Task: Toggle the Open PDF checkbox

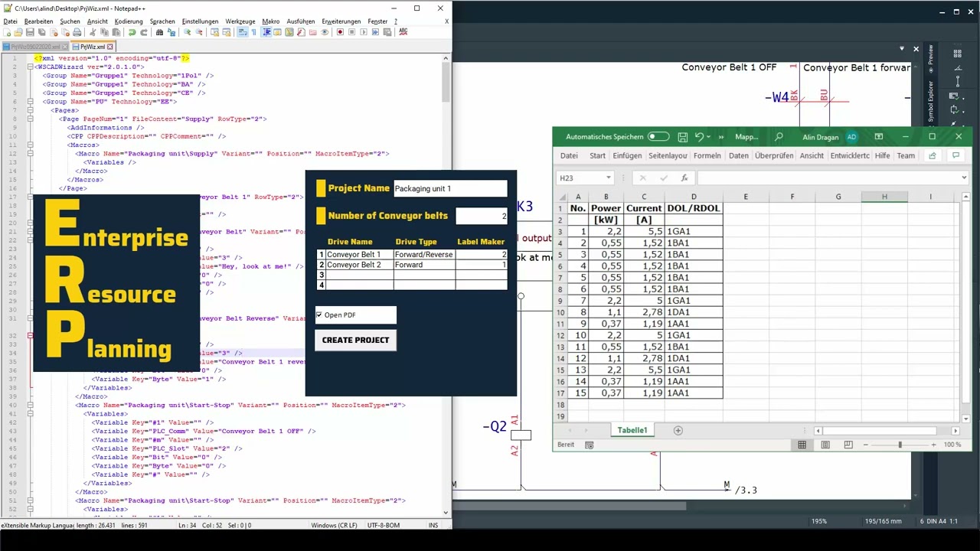Action: (319, 315)
